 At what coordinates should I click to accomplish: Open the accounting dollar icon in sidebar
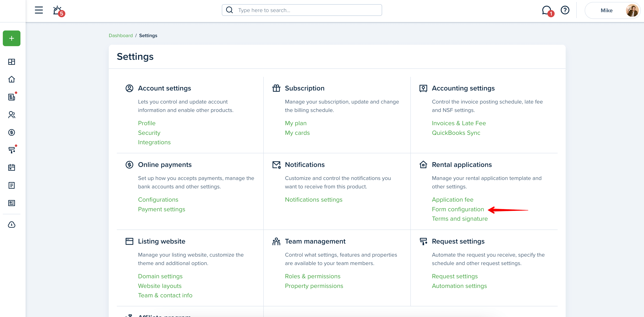click(x=11, y=132)
